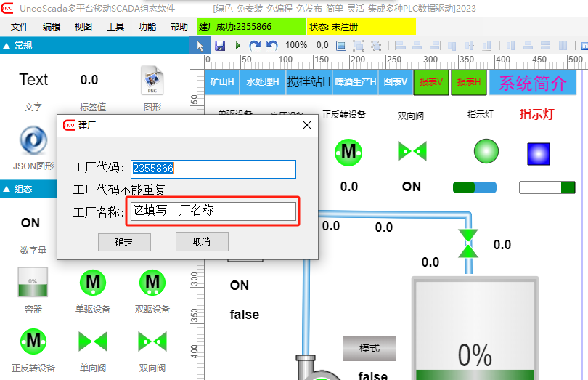Click the blue Save floppy disk icon
588x380 pixels.
(x=220, y=45)
